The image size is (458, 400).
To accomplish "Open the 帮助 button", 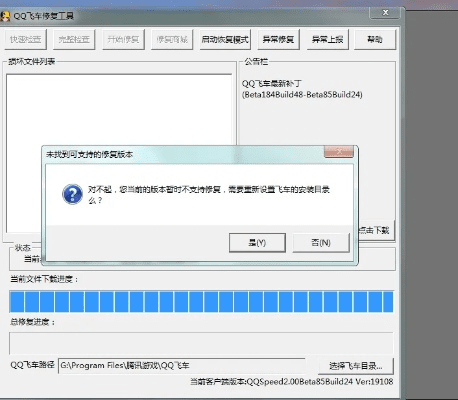I will point(375,39).
